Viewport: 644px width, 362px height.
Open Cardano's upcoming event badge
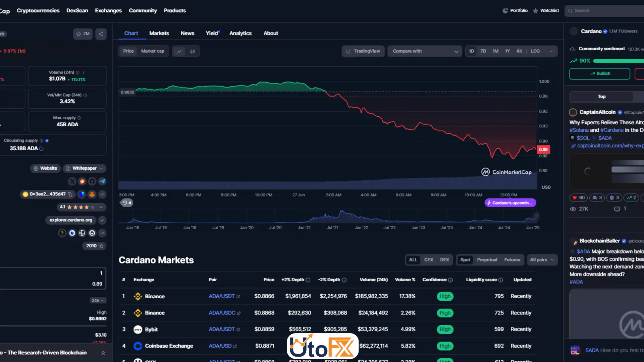510,203
